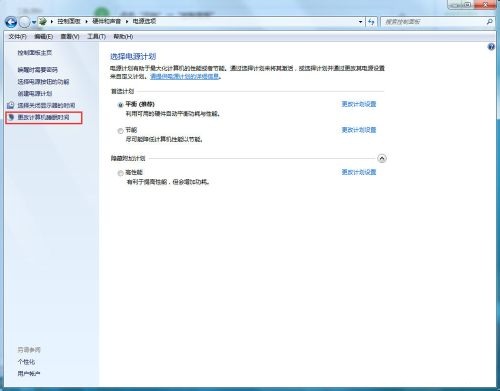
Task: Click the 首选计划 section label
Action: (122, 91)
